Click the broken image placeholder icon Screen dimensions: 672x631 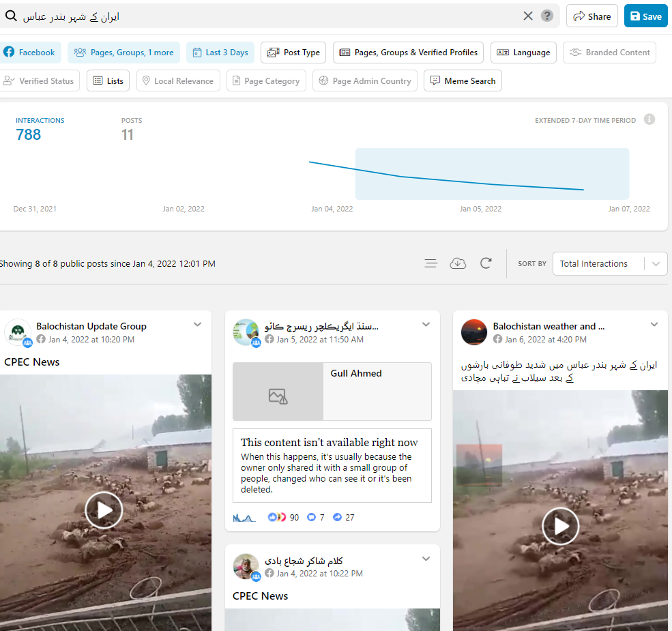[278, 396]
